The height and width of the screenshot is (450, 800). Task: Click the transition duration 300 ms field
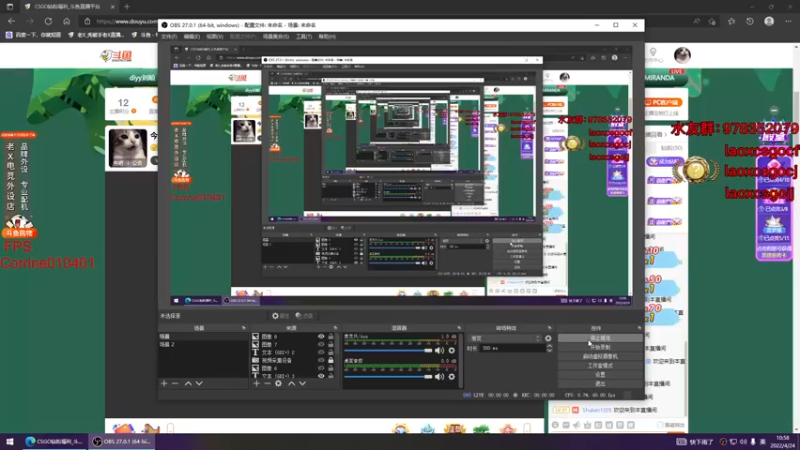512,348
